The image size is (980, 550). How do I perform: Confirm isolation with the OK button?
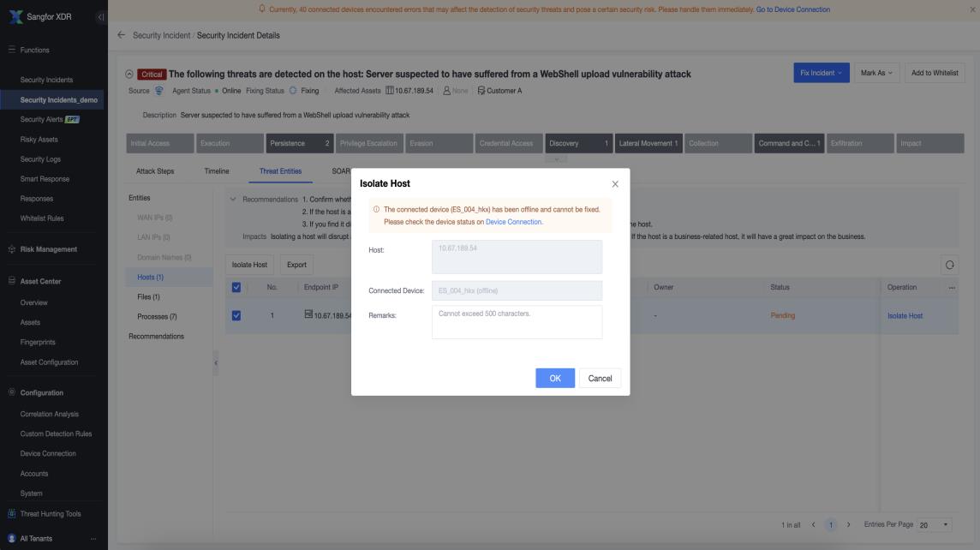coord(555,378)
